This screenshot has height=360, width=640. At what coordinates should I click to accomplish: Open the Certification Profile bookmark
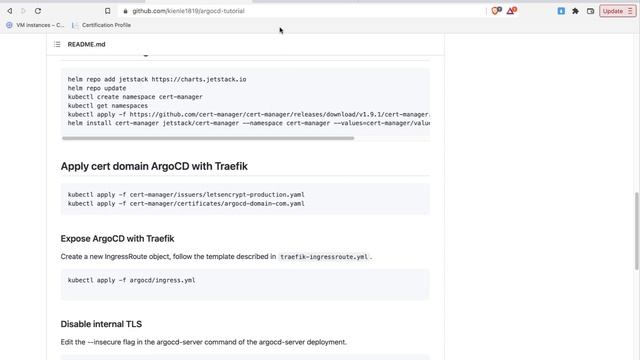point(102,25)
